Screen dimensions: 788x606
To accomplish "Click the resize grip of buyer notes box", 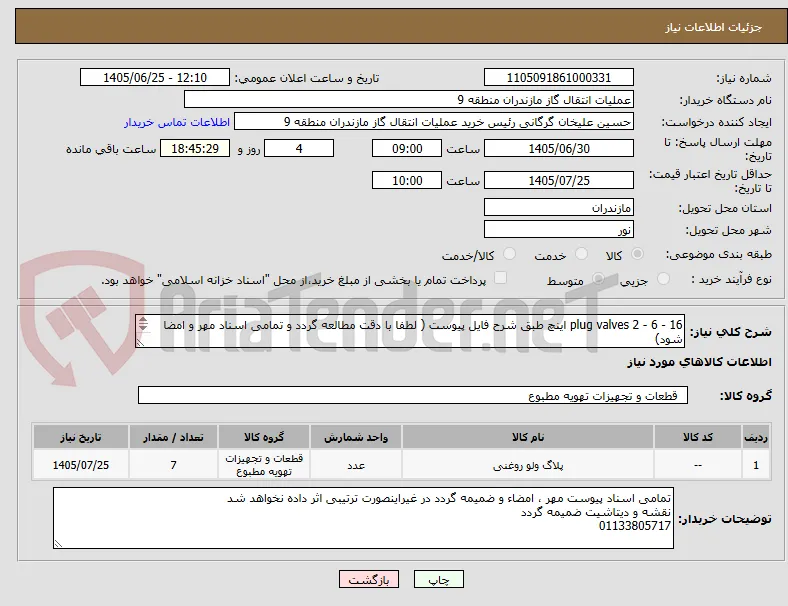I will click(58, 543).
